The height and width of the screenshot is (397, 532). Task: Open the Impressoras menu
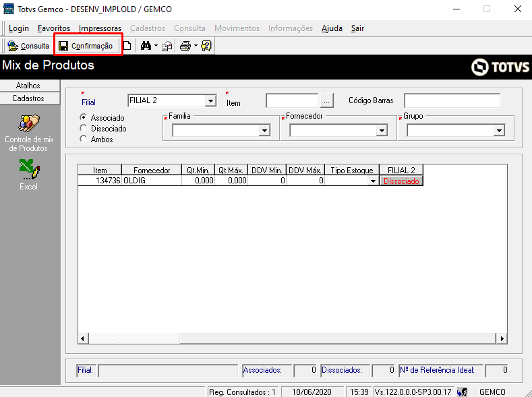click(x=100, y=28)
